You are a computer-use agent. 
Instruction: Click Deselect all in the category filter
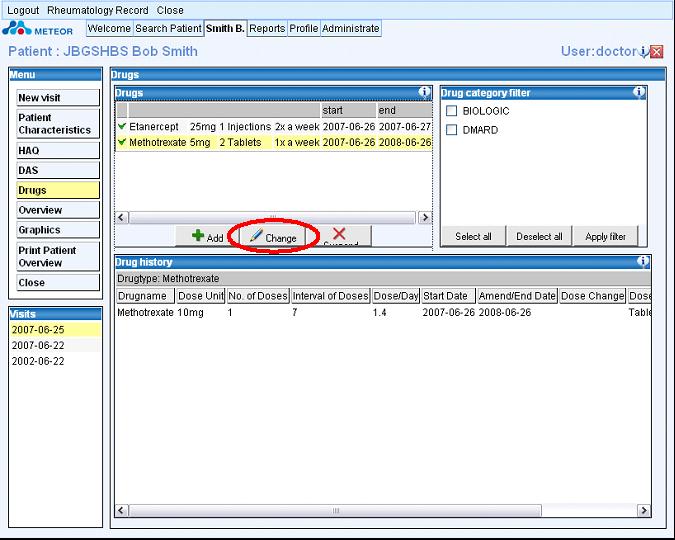539,236
